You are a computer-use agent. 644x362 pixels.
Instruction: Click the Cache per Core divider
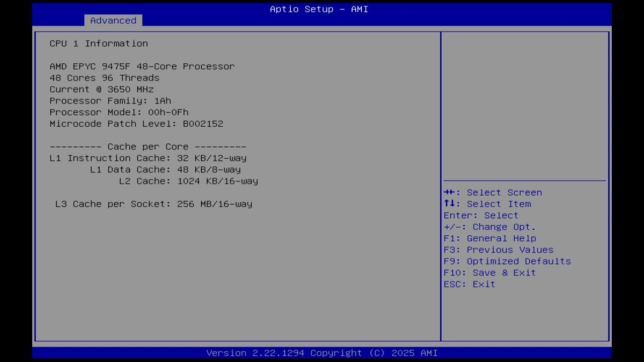(147, 146)
